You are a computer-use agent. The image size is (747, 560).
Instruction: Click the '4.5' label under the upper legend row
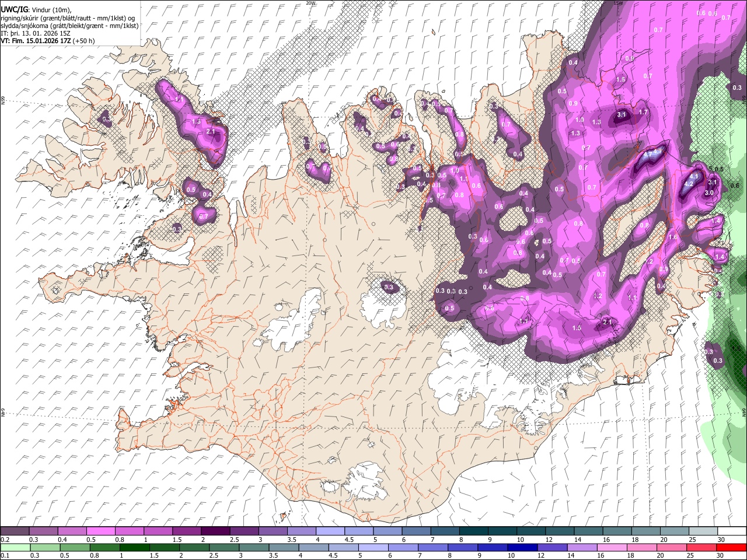350,540
